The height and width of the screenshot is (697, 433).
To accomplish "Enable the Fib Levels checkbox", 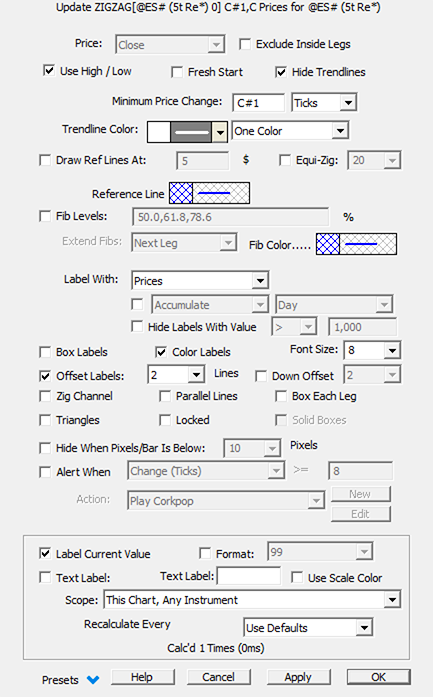I will (x=45, y=216).
